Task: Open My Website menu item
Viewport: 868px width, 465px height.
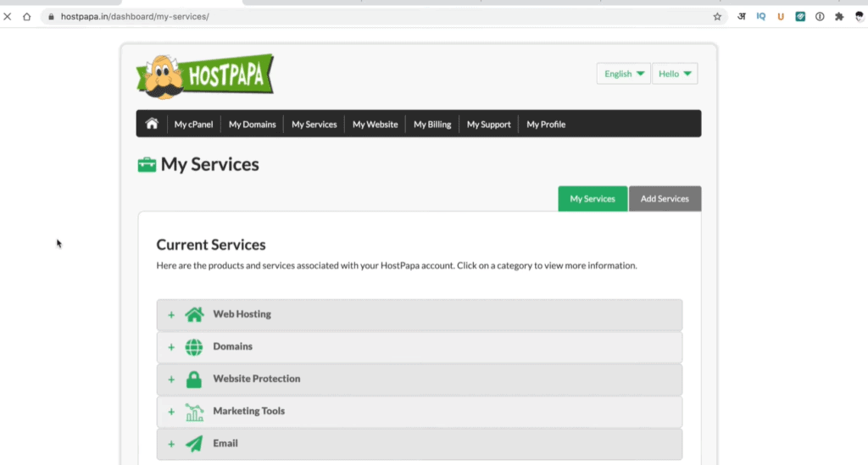Action: click(x=376, y=125)
